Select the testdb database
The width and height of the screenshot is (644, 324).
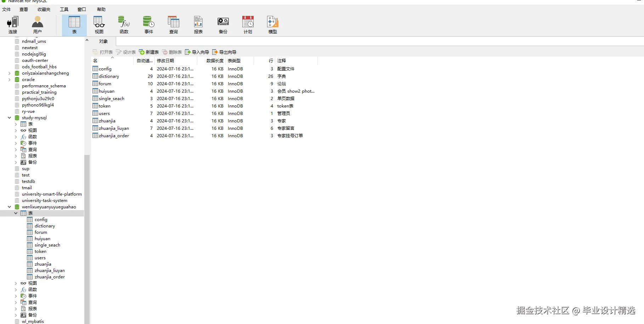pos(28,181)
